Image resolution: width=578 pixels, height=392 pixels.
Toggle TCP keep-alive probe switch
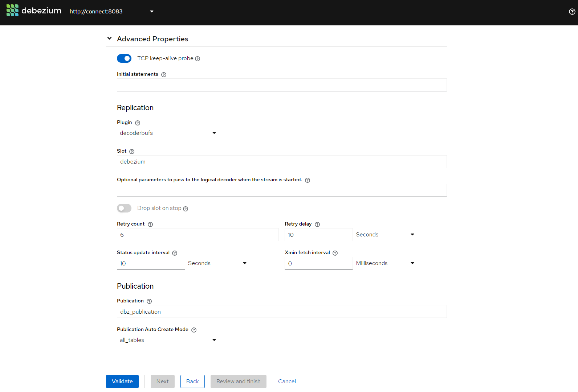pos(124,58)
